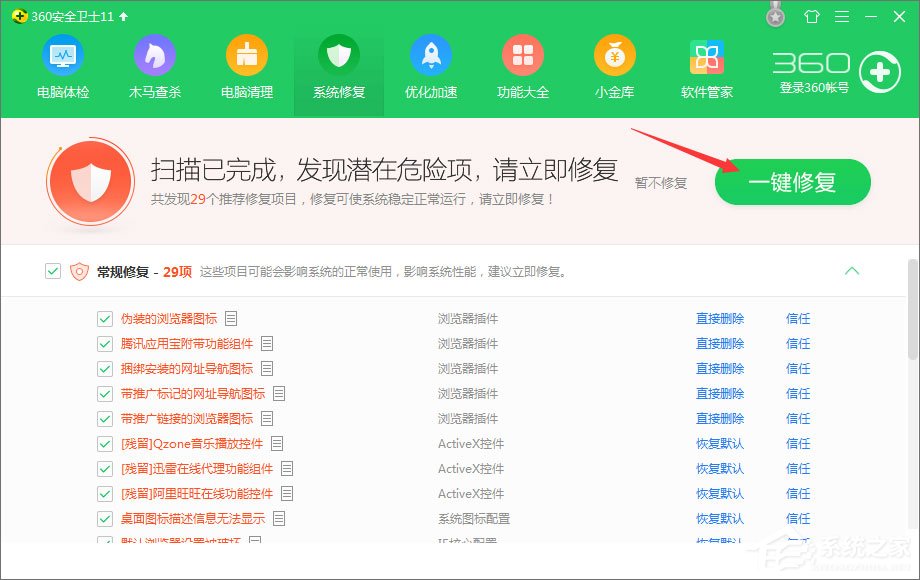Open the skin/theme icon in titlebar
Viewport: 920px width, 580px height.
pos(811,16)
